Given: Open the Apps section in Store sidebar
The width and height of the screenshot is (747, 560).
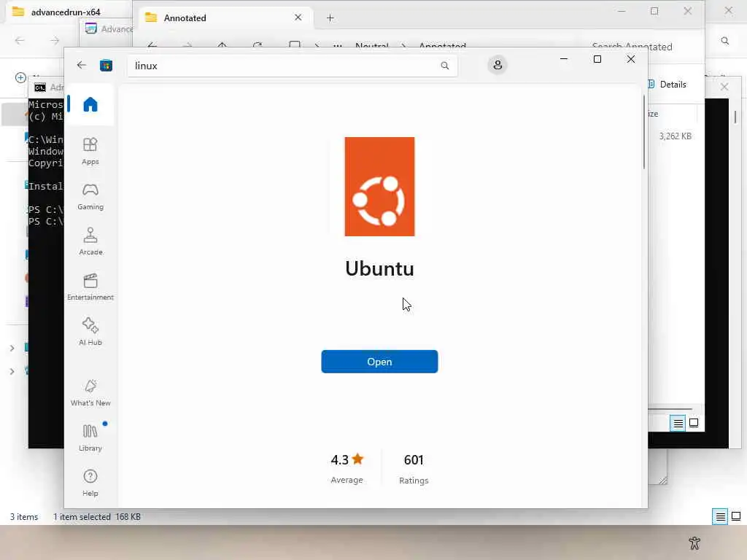Looking at the screenshot, I should [90, 151].
